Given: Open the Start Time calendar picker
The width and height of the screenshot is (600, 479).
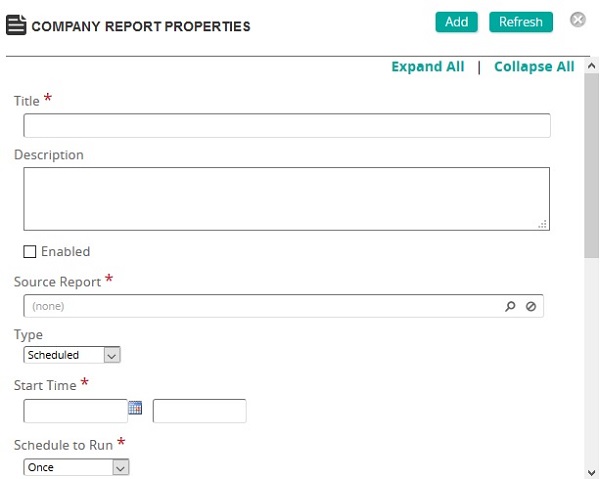Looking at the screenshot, I should tap(136, 408).
